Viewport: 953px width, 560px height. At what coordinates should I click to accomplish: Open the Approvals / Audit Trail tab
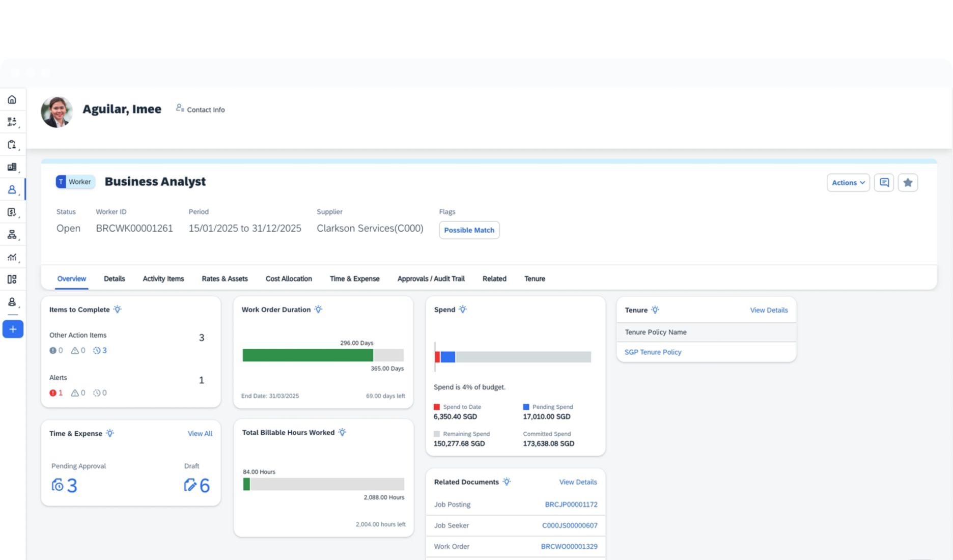coord(431,279)
